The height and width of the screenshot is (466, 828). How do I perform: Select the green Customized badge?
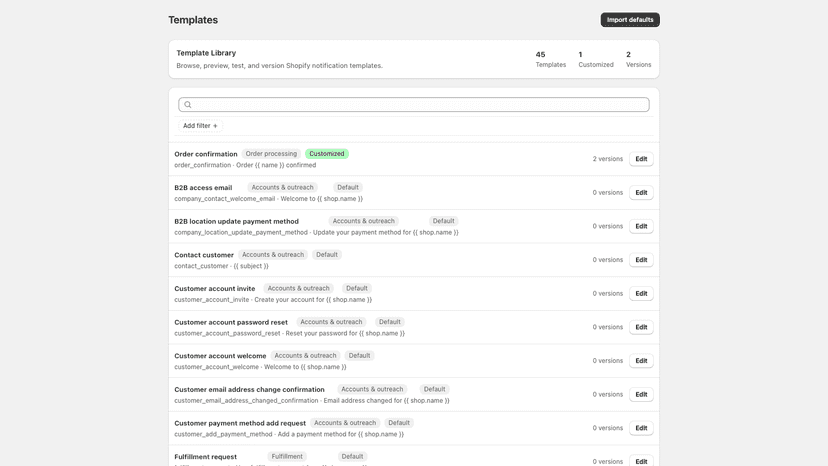[327, 154]
